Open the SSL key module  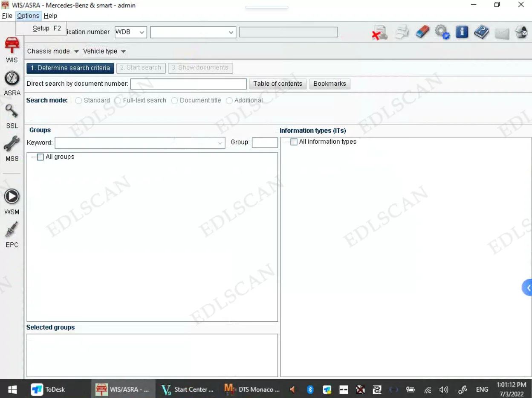pos(12,116)
